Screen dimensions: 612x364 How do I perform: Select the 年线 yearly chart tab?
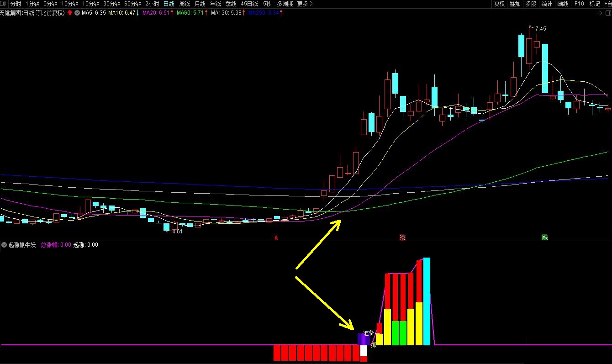coord(215,4)
